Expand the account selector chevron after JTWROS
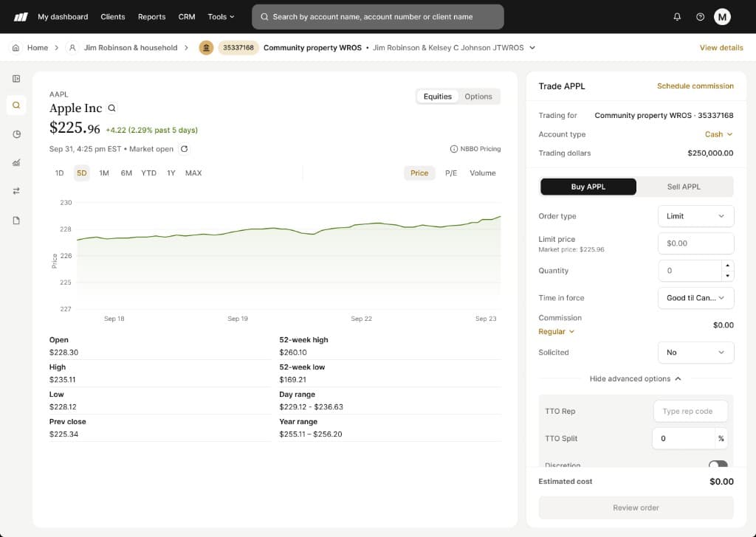 [532, 48]
